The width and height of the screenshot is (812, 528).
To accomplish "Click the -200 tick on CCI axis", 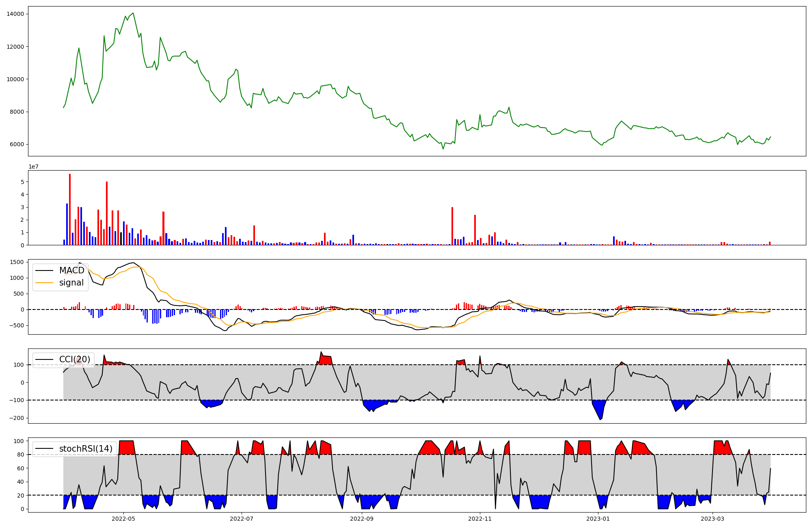I will 17,418.
